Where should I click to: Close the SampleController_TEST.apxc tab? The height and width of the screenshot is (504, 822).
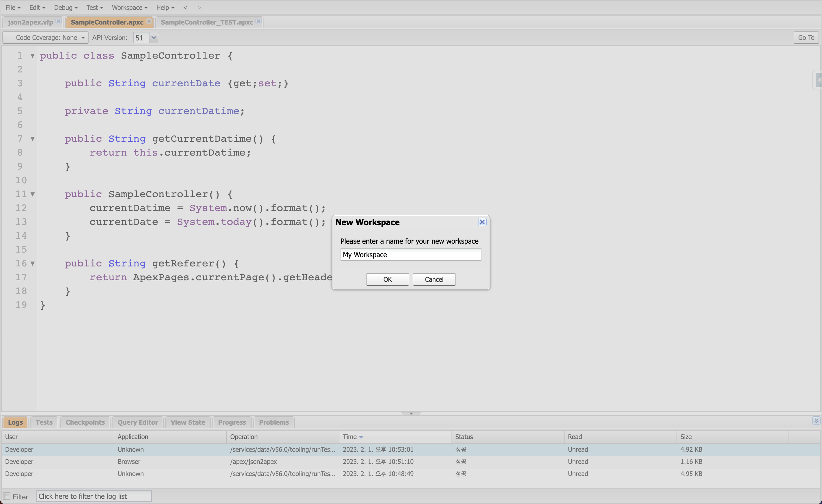pyautogui.click(x=259, y=21)
